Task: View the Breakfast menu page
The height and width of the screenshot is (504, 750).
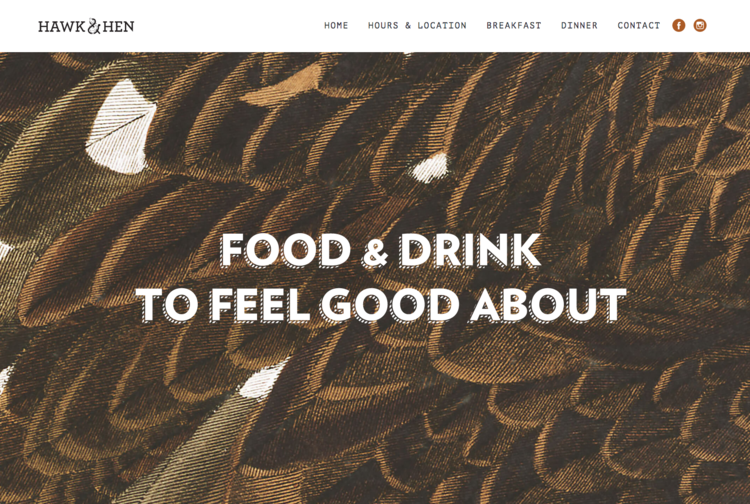Action: 514,25
